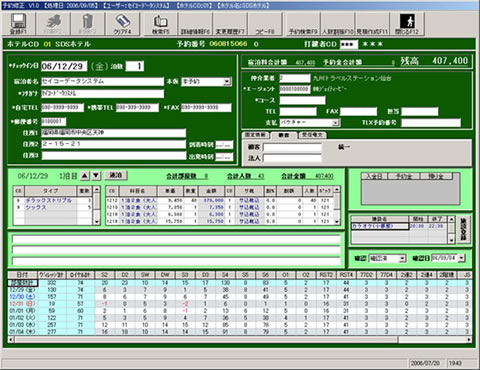480x370 pixels.
Task: Click the フリガナ input field
Action: (x=102, y=94)
